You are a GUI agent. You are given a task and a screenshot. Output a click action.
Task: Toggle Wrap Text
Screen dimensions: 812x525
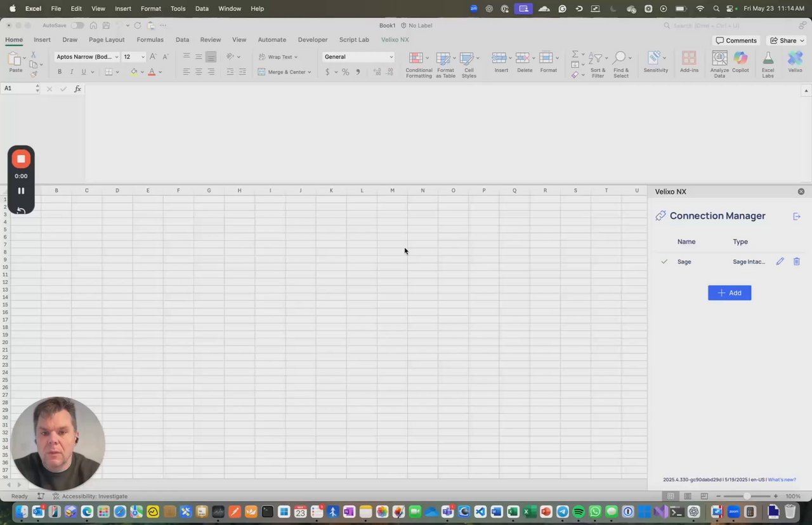(x=278, y=57)
